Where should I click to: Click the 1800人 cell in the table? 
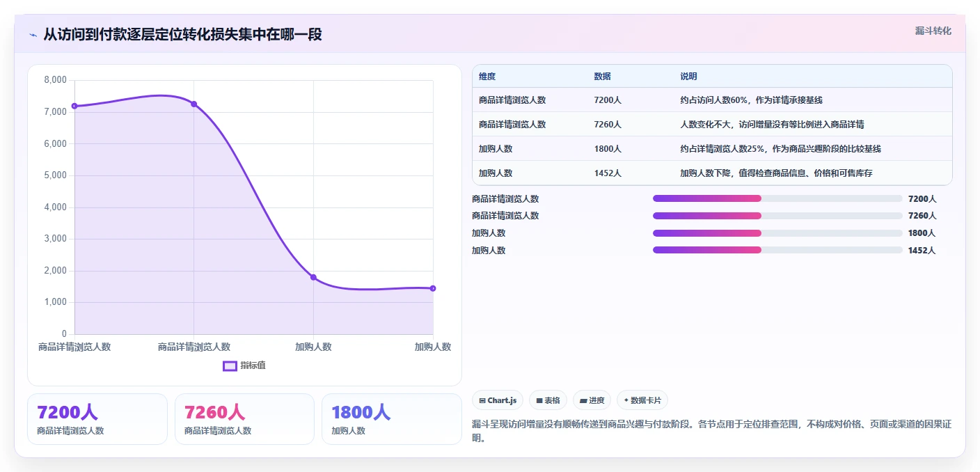click(608, 149)
